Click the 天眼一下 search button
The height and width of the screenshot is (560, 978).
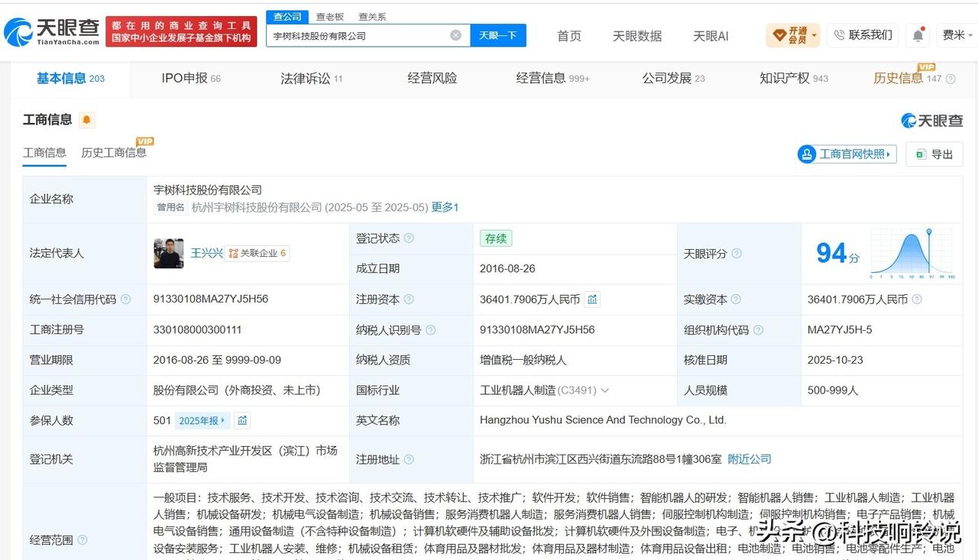pyautogui.click(x=498, y=35)
